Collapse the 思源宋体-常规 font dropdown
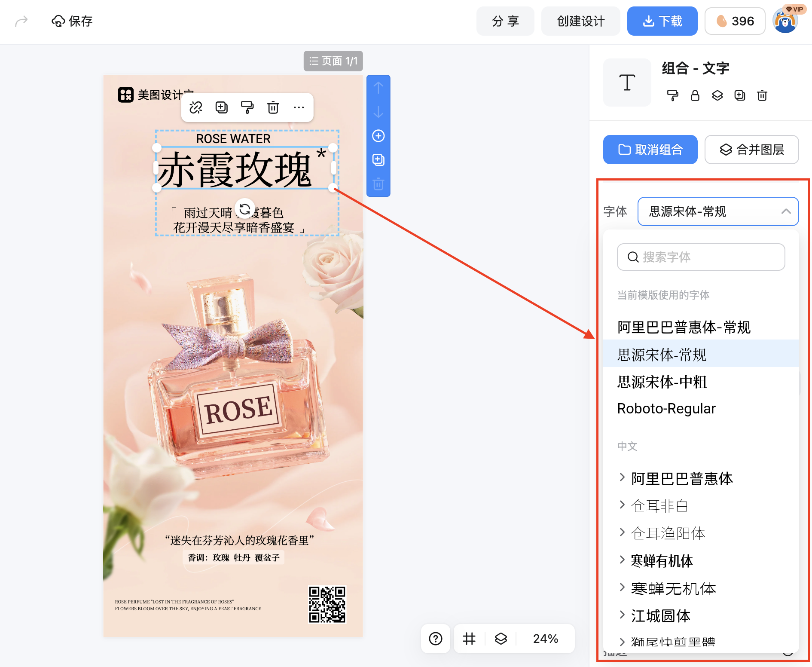The width and height of the screenshot is (812, 667). 786,211
